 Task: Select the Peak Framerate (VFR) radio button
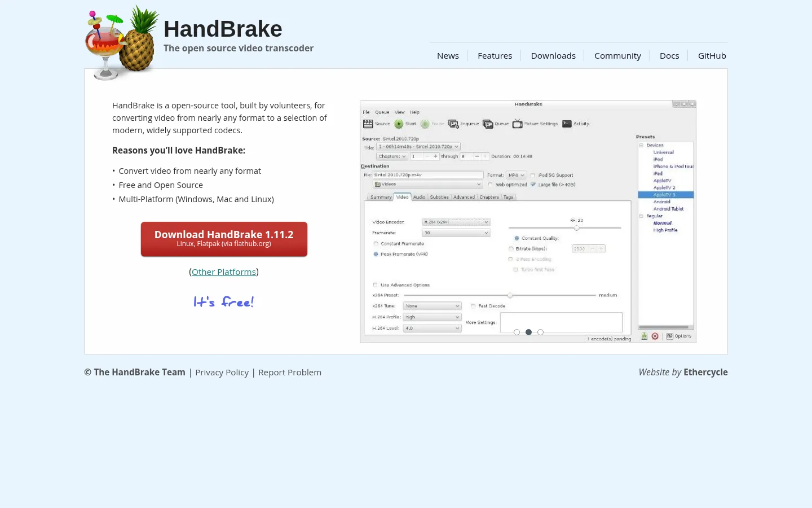tap(376, 254)
